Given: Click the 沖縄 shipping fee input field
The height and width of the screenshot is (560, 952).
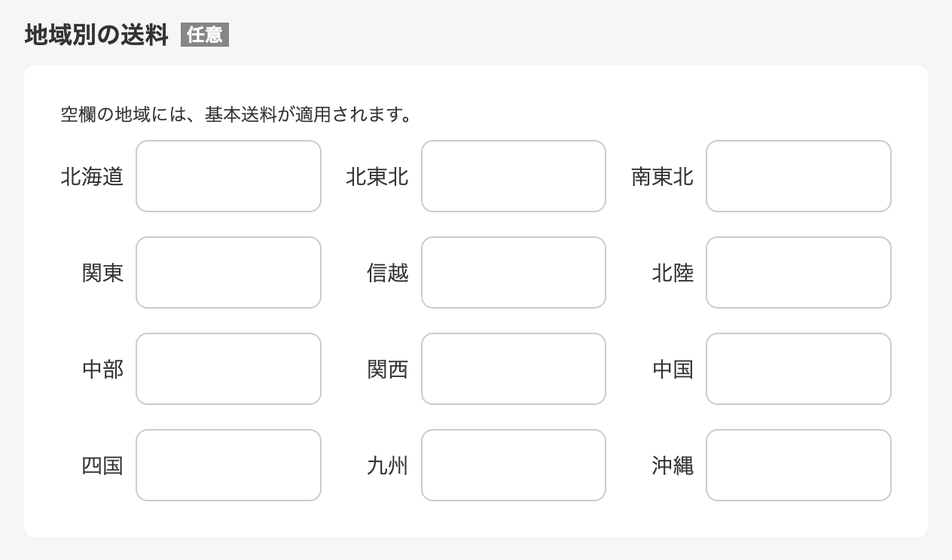Looking at the screenshot, I should coord(798,465).
